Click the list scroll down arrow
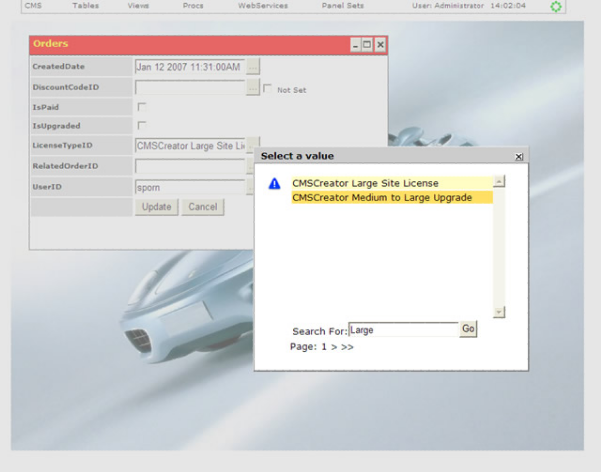This screenshot has width=601, height=472. click(x=499, y=312)
